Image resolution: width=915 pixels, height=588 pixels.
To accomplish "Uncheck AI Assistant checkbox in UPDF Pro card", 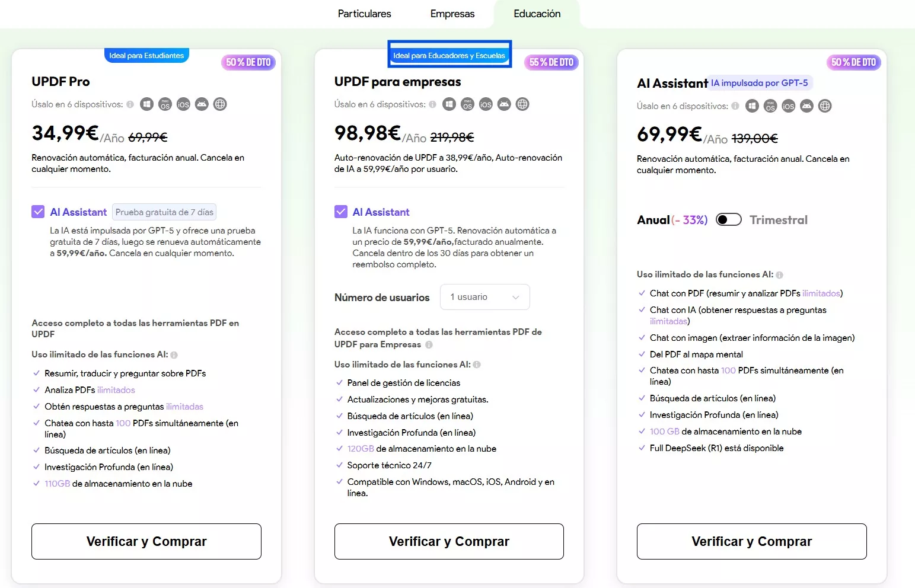I will point(38,212).
